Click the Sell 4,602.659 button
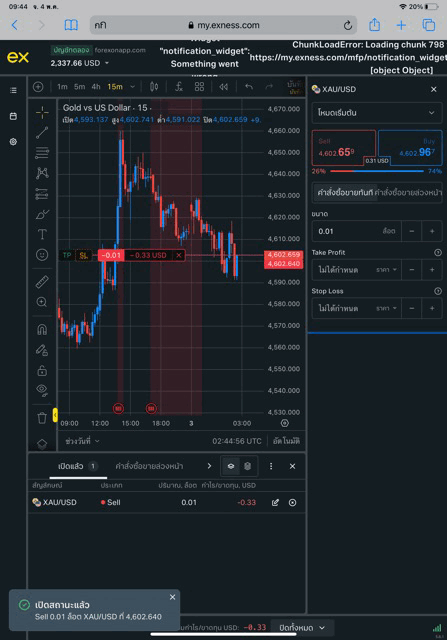The height and width of the screenshot is (640, 447). point(343,147)
